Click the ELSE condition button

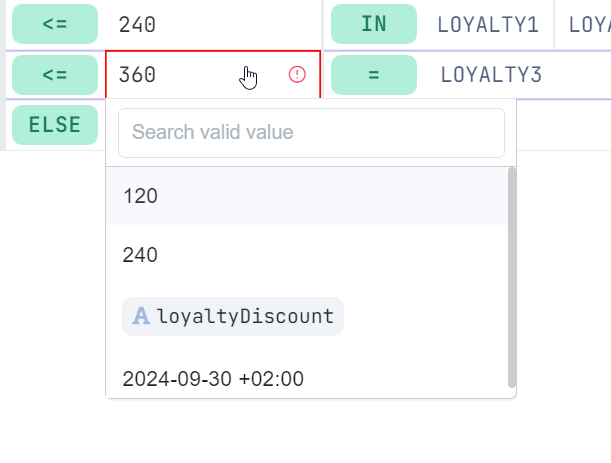55,125
